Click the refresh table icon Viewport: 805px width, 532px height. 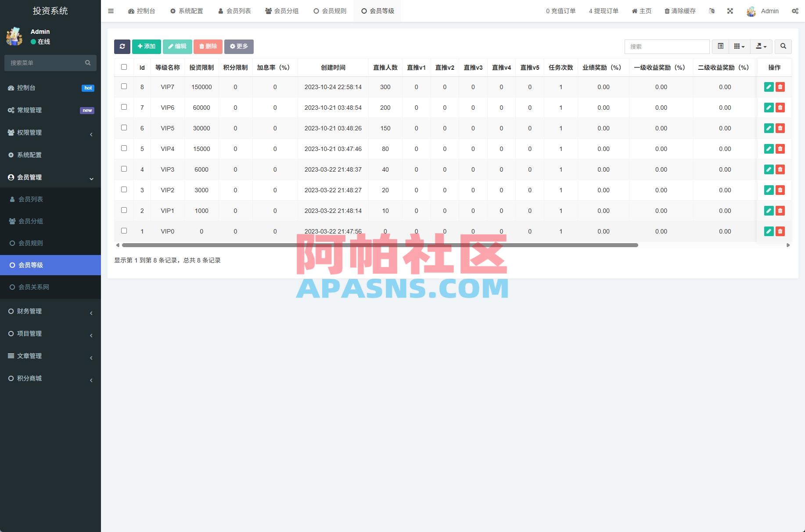pyautogui.click(x=122, y=47)
